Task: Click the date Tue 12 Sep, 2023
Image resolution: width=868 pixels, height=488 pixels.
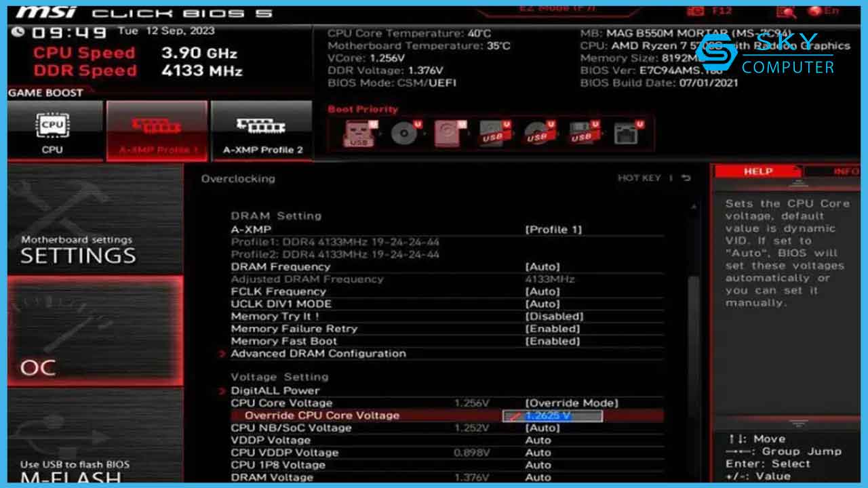Action: (166, 31)
